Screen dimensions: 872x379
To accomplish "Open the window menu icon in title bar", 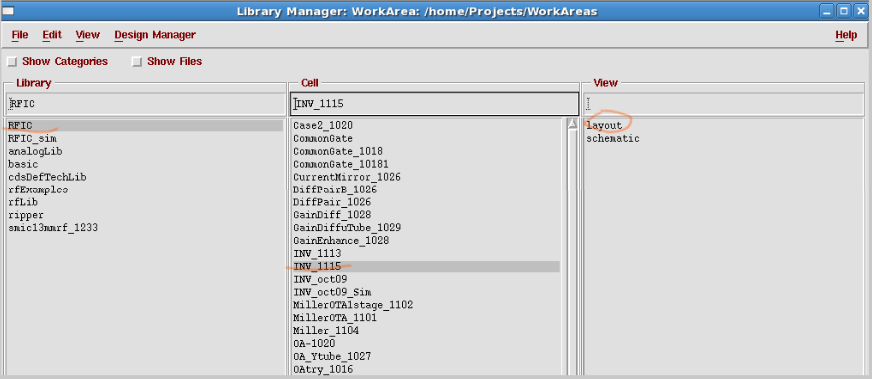I will point(8,11).
